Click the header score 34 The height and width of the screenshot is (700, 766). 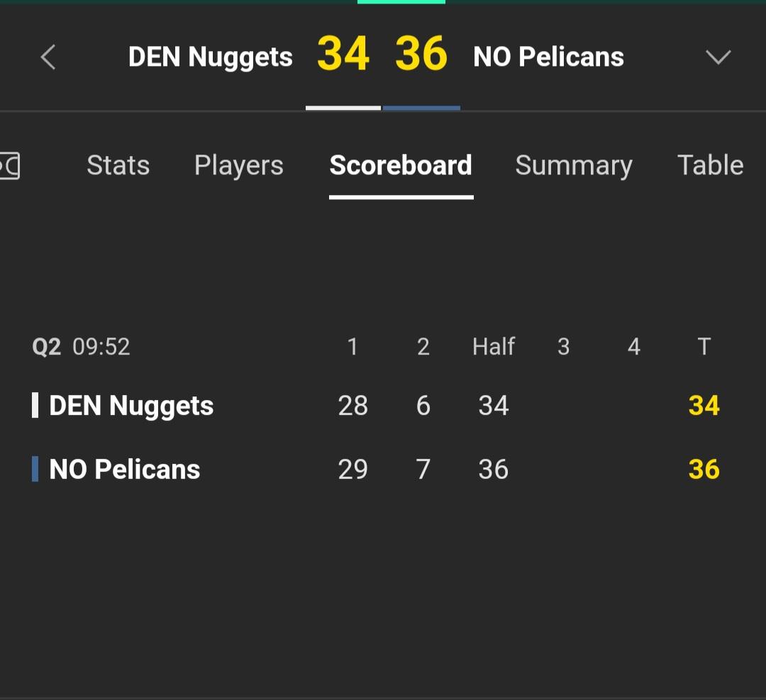coord(343,54)
